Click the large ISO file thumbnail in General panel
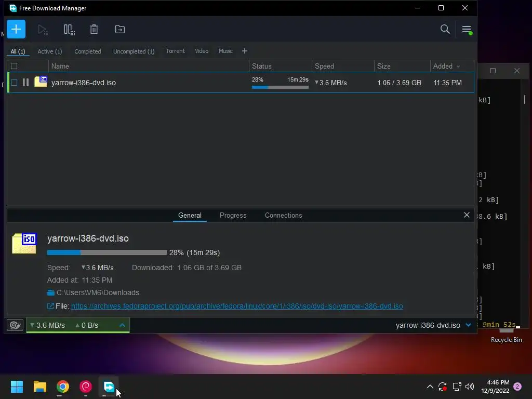The width and height of the screenshot is (532, 399). [24, 243]
